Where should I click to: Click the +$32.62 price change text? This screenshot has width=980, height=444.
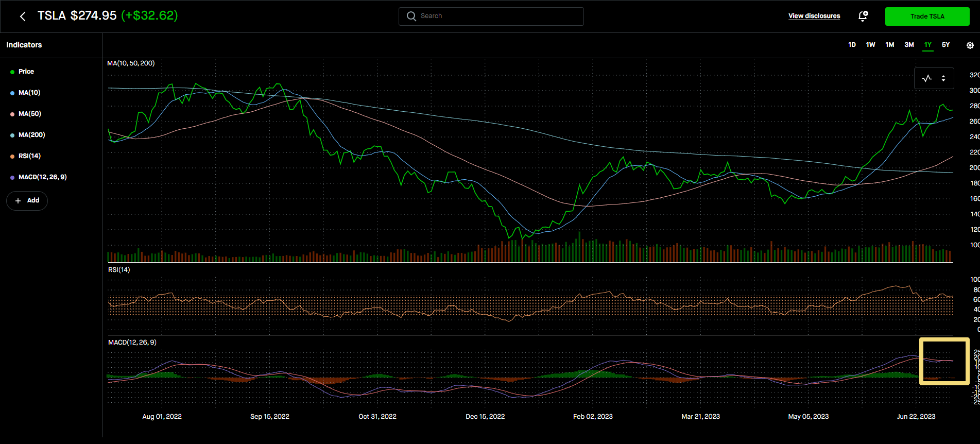click(150, 15)
